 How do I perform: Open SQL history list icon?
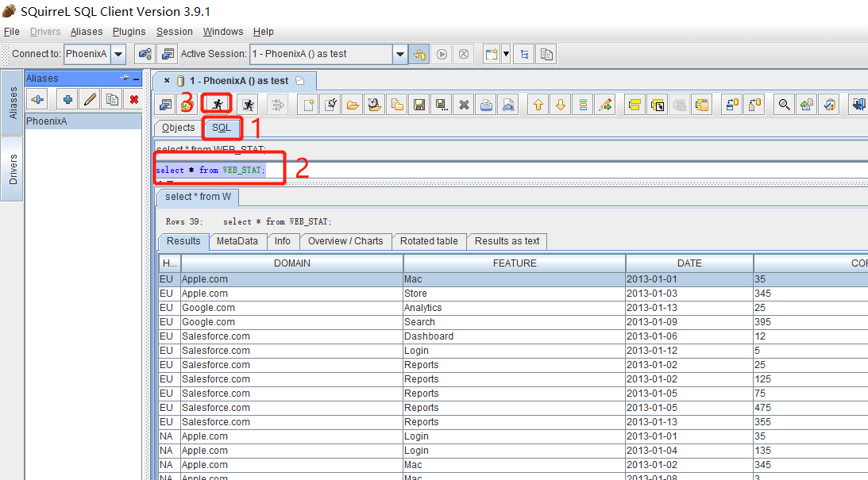coord(582,105)
